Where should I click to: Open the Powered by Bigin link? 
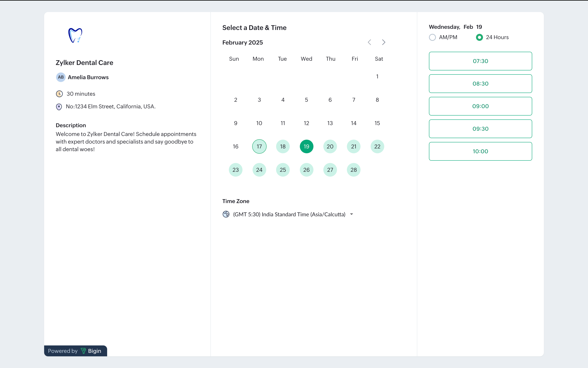coord(75,351)
